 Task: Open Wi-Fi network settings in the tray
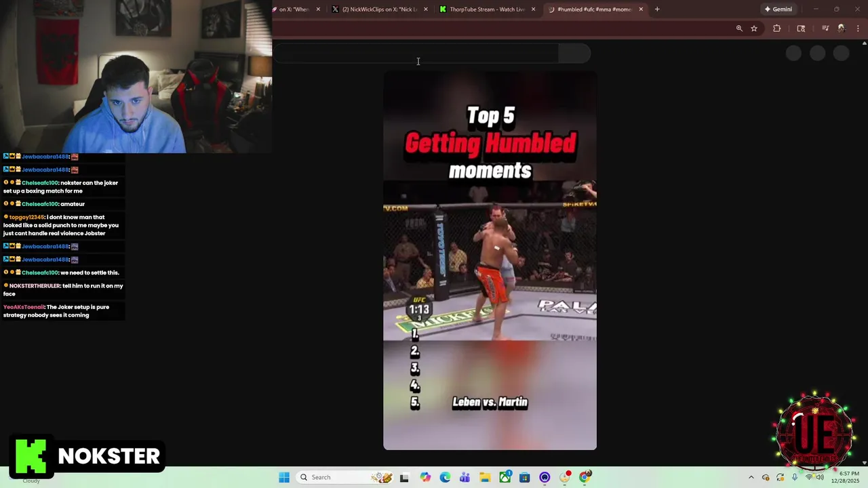click(808, 477)
